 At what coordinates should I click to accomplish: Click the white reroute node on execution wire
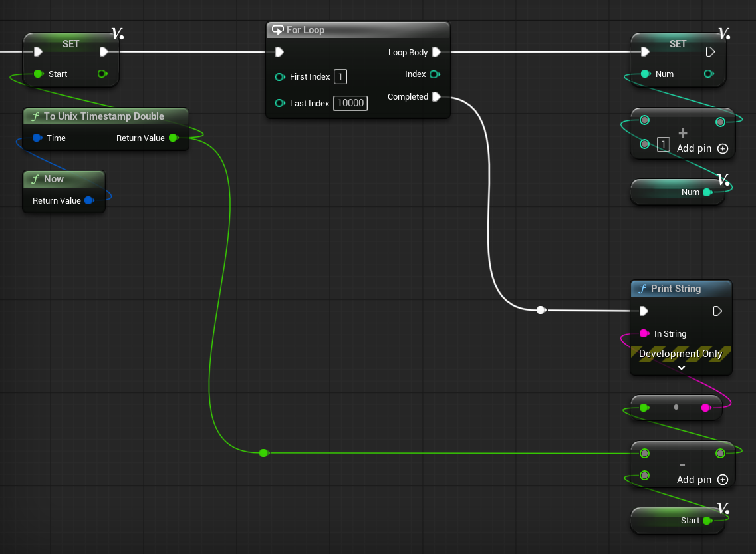click(541, 309)
